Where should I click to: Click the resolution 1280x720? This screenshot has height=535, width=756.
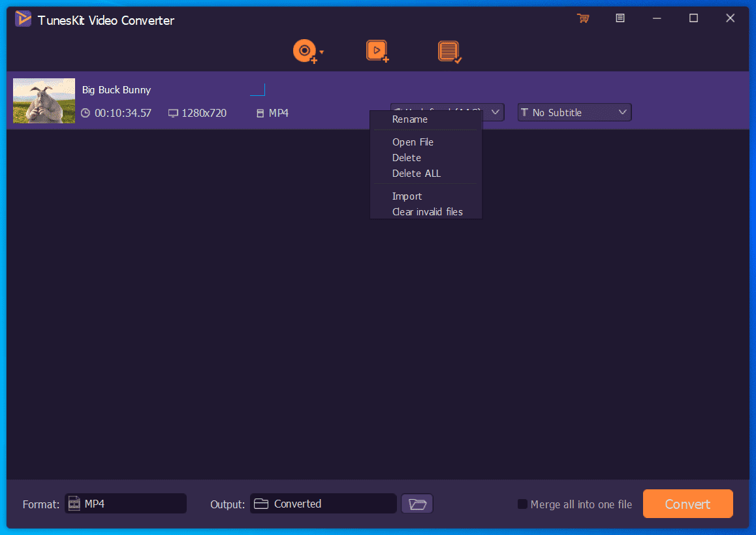204,114
